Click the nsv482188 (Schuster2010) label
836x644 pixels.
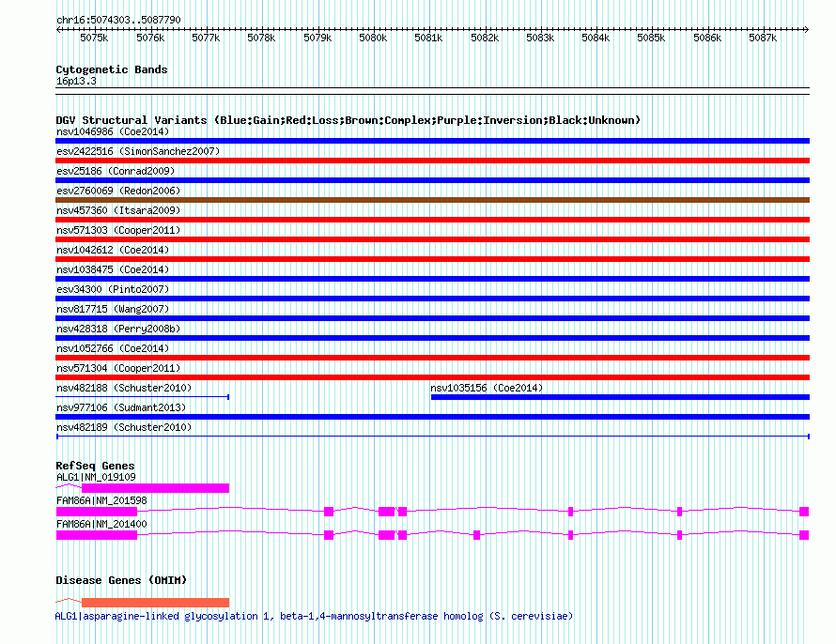pyautogui.click(x=124, y=388)
